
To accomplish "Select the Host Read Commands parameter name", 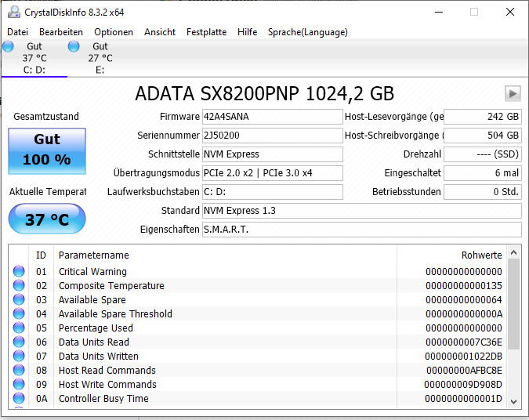I will pyautogui.click(x=107, y=371).
